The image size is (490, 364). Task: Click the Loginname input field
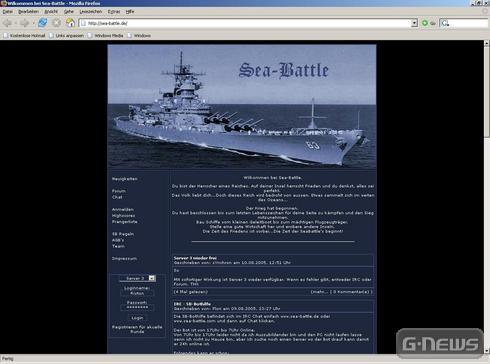(x=137, y=293)
